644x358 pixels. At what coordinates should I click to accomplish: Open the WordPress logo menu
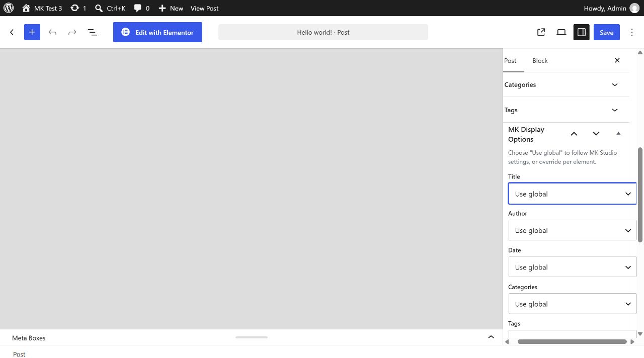coord(9,8)
